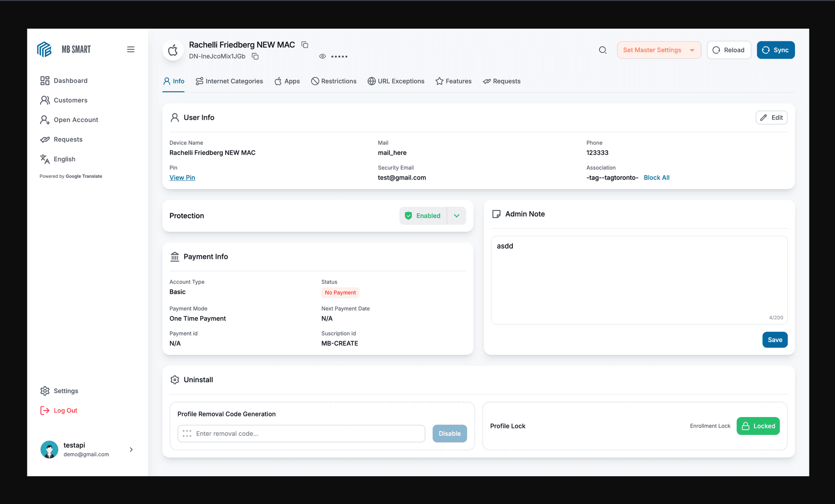Expand the Protection status dropdown arrow
The image size is (835, 504).
[x=457, y=216]
